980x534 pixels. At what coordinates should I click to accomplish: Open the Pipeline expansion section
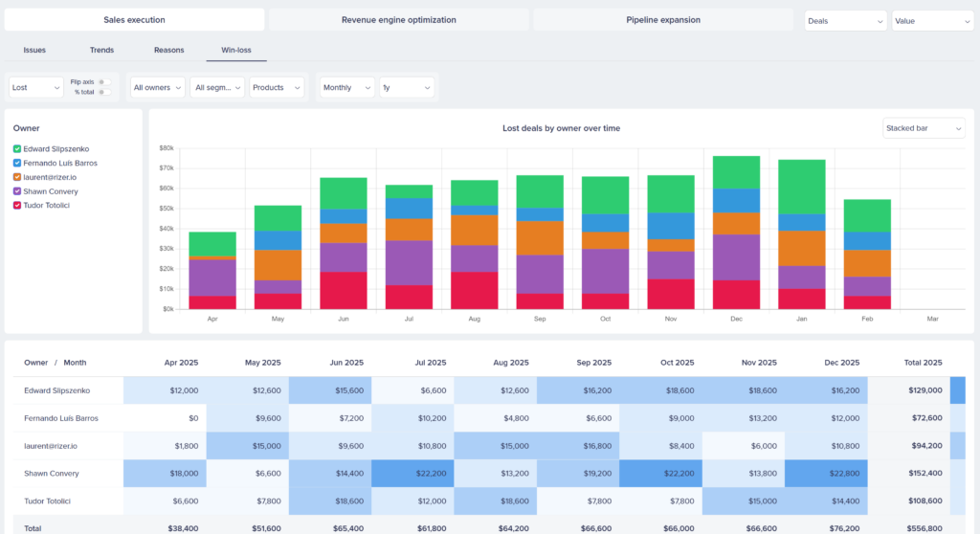pyautogui.click(x=662, y=20)
